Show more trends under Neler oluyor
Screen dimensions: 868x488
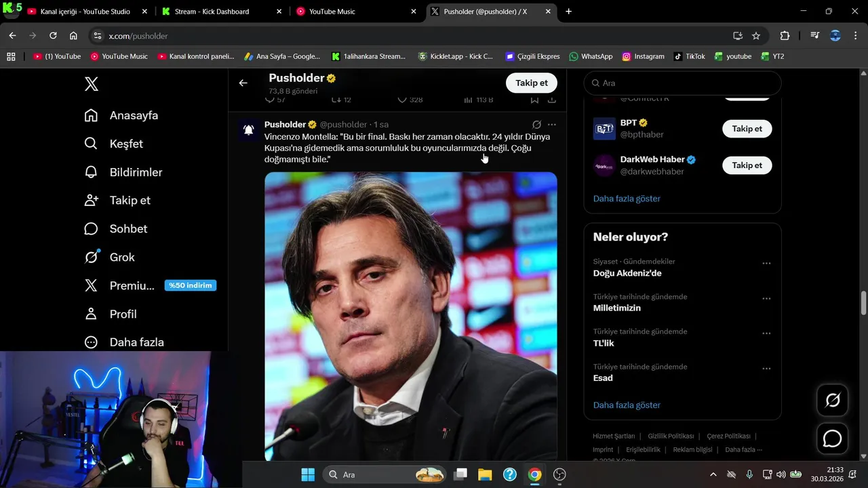627,405
